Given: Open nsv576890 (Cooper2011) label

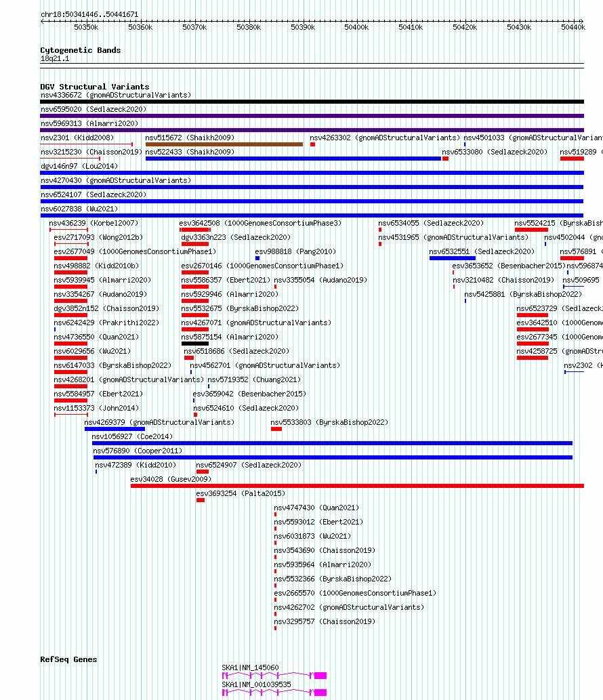Looking at the screenshot, I should (x=138, y=451).
